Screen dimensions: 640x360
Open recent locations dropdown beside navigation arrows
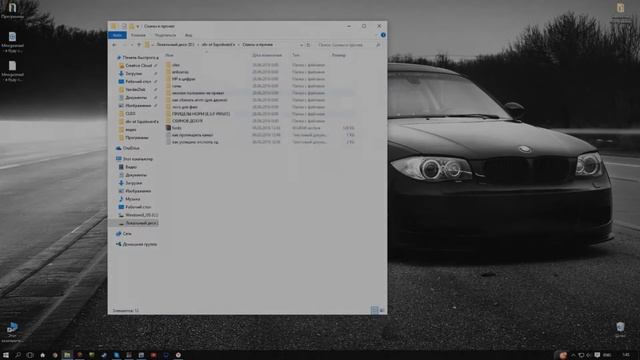click(x=133, y=45)
